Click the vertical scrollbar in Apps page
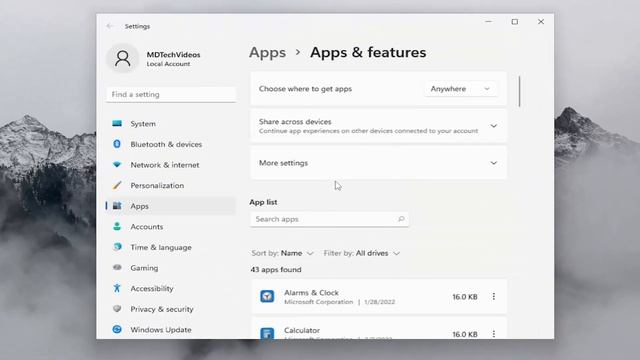Screen dimensions: 640x360 tap(520, 91)
